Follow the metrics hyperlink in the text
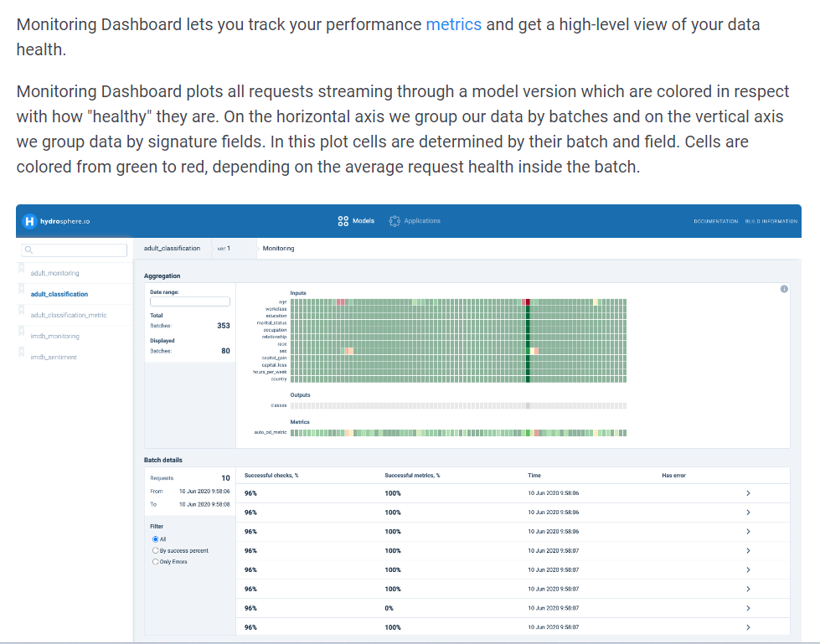Image resolution: width=820 pixels, height=644 pixels. click(453, 24)
